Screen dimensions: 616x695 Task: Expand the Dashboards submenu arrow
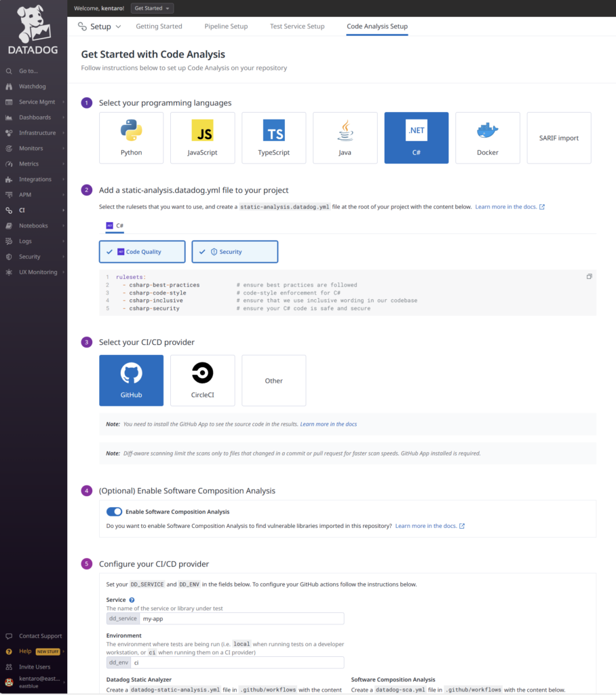[x=63, y=117]
